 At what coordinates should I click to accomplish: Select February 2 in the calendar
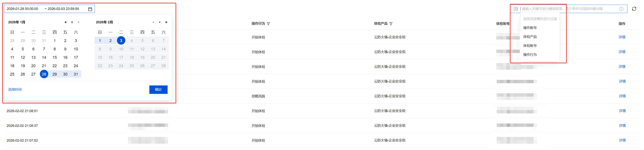(x=110, y=41)
